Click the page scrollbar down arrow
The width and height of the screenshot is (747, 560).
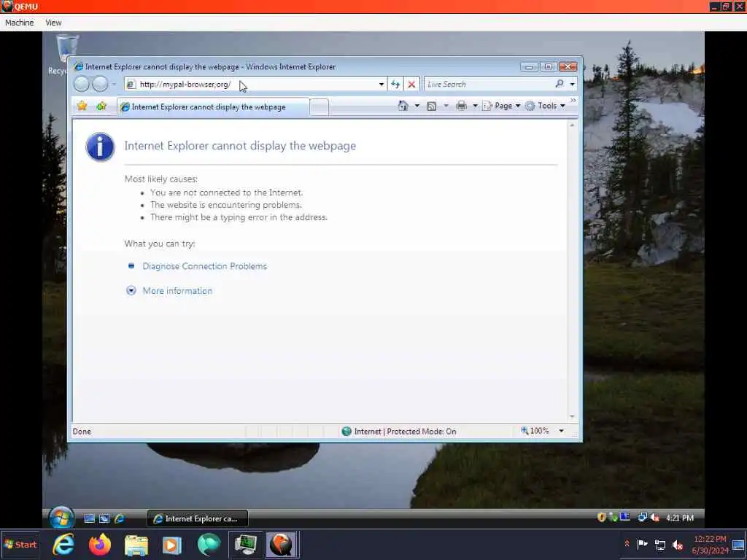point(572,416)
